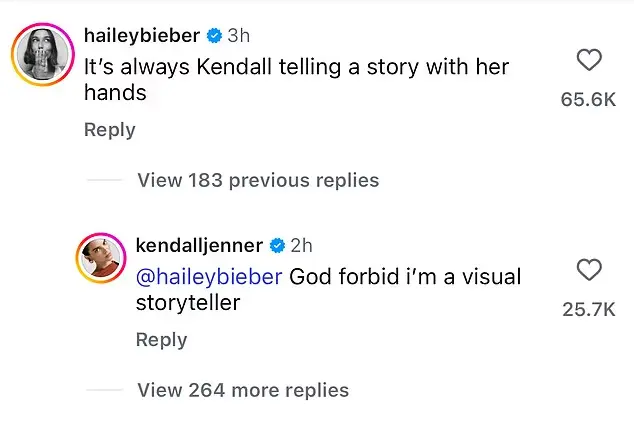Like kendalljenner's reply with the heart
Viewport: 634px width, 428px height.
pos(590,270)
